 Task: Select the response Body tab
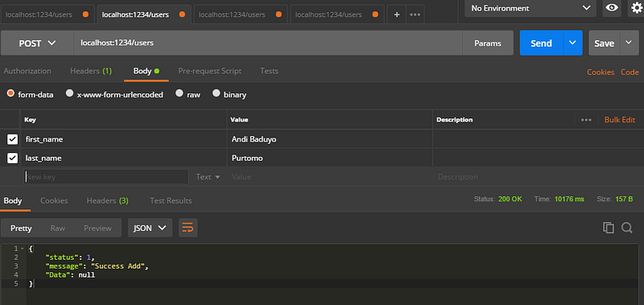click(13, 200)
